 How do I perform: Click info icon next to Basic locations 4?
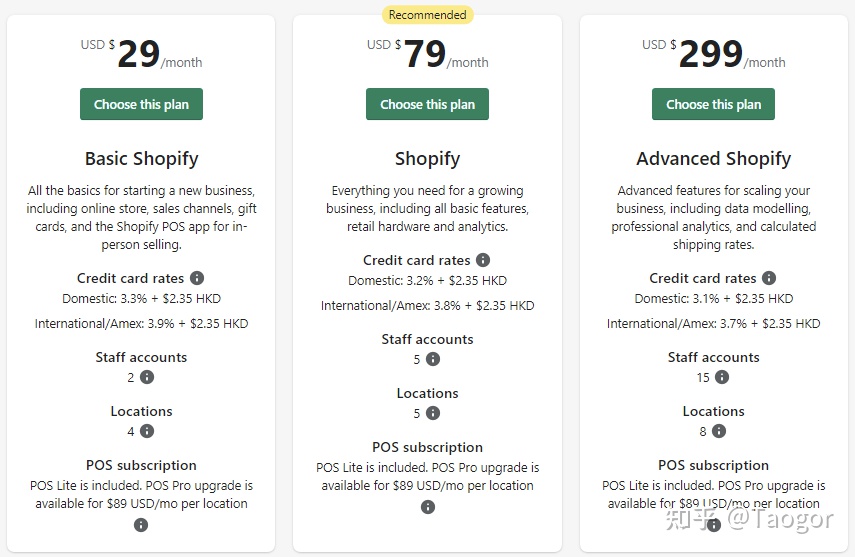click(x=147, y=431)
